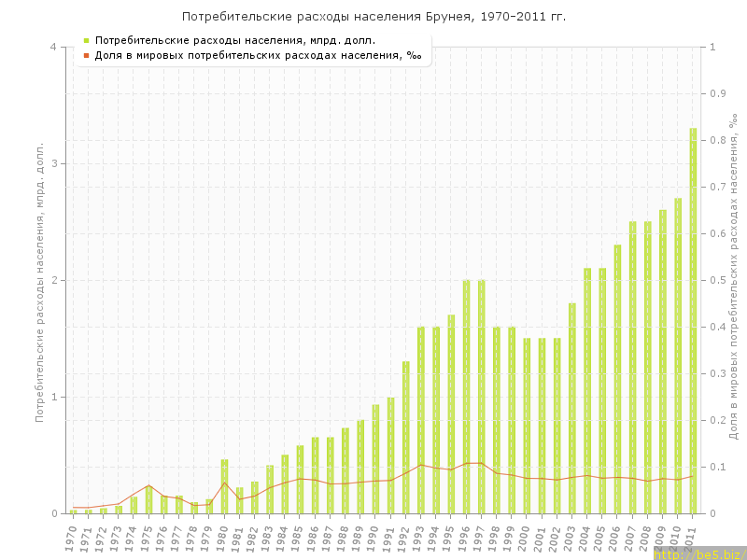The width and height of the screenshot is (747, 560).
Task: Click the 2003 bar
Action: [571, 408]
